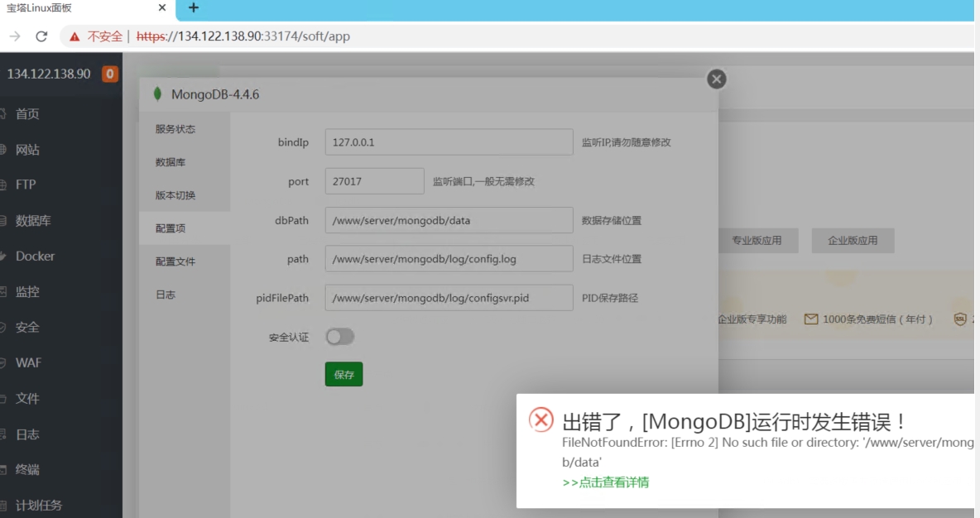Image resolution: width=980 pixels, height=518 pixels.
Task: Click the 不安全 security label
Action: click(x=104, y=36)
